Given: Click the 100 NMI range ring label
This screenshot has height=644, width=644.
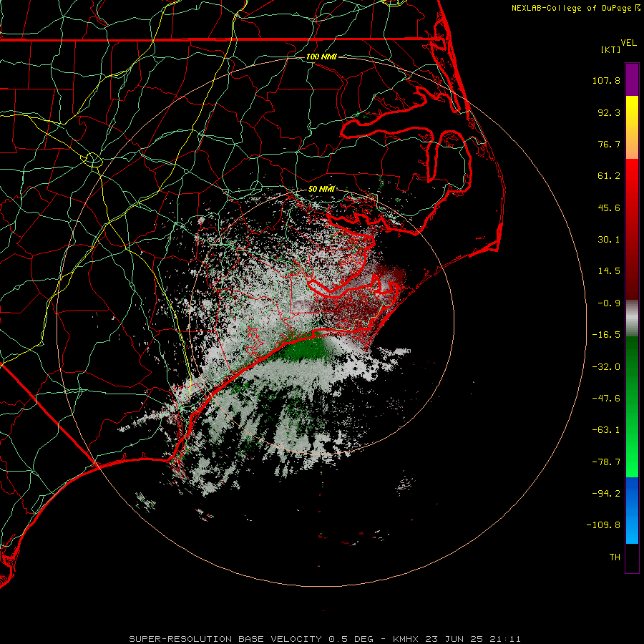Looking at the screenshot, I should tap(321, 57).
